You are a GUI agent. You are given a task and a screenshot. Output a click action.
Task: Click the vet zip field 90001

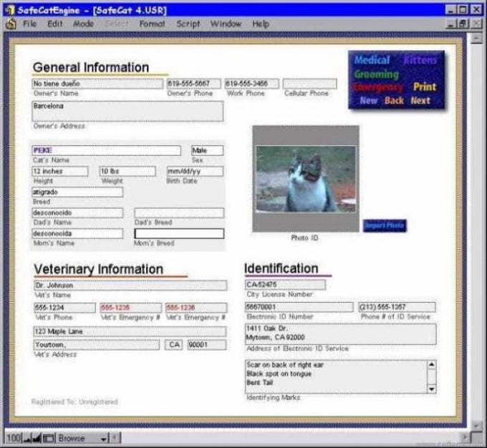pyautogui.click(x=207, y=345)
